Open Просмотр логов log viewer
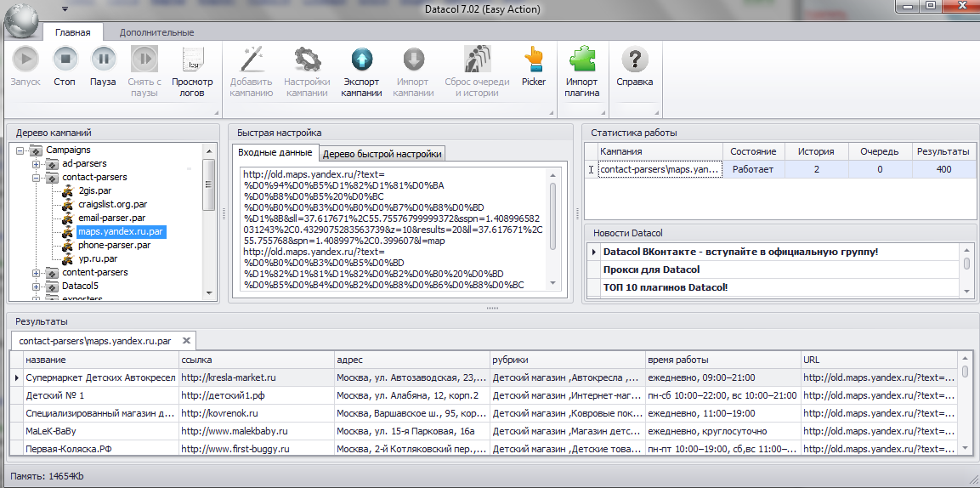Image resolution: width=980 pixels, height=488 pixels. [192, 60]
